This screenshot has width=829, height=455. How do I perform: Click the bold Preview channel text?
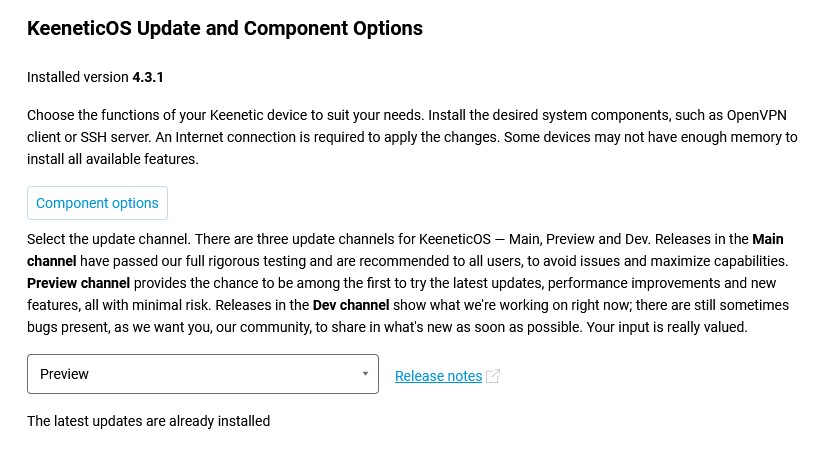pos(79,283)
